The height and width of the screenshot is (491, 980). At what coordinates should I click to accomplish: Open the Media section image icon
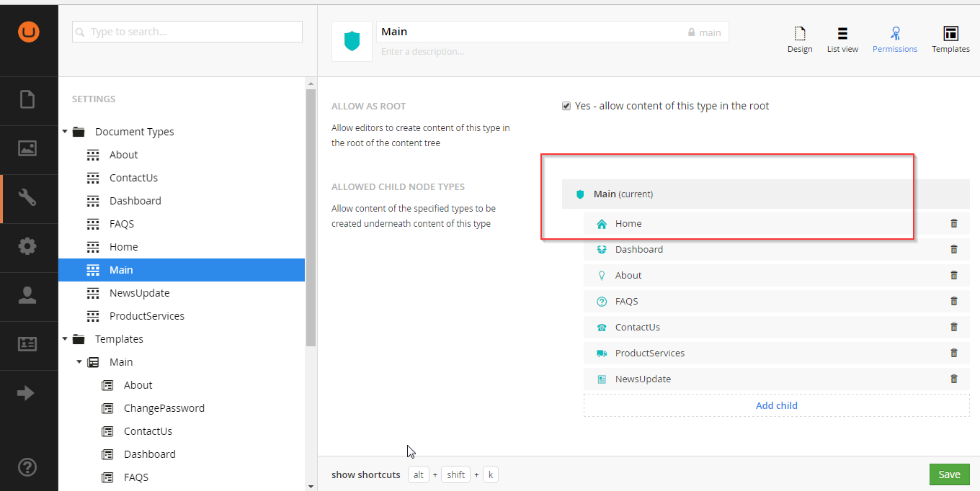[x=27, y=148]
